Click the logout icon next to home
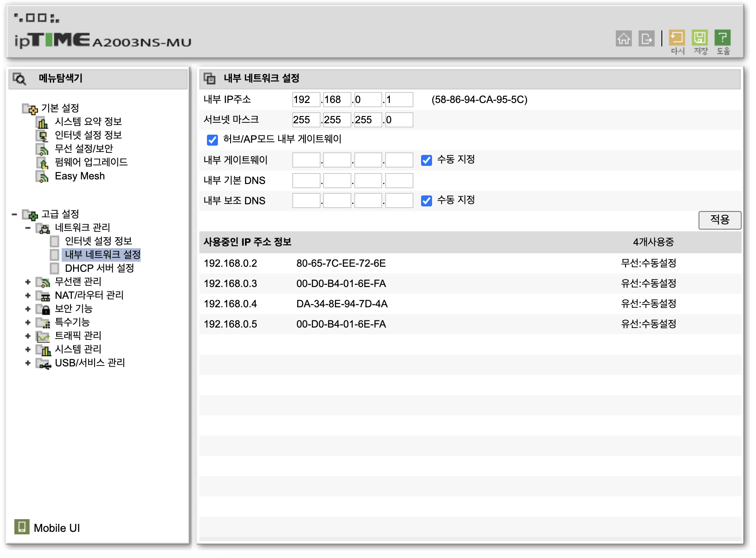 coord(647,38)
